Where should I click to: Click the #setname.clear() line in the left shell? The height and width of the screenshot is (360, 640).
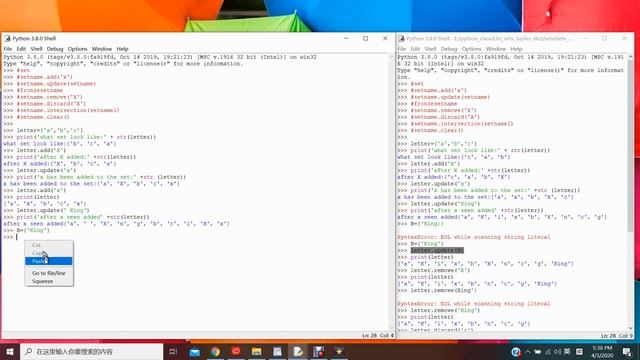(x=43, y=117)
